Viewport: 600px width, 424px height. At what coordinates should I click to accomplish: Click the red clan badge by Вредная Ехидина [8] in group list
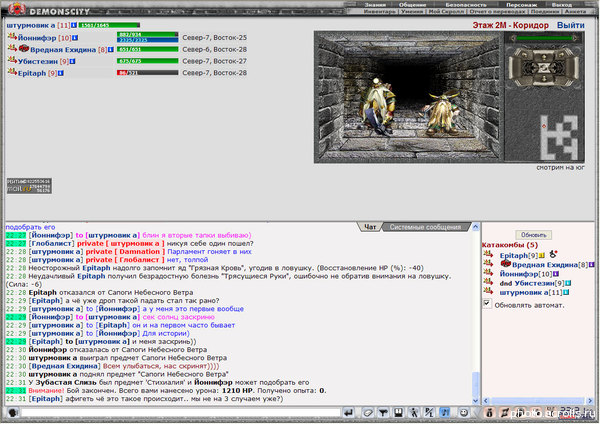click(24, 48)
